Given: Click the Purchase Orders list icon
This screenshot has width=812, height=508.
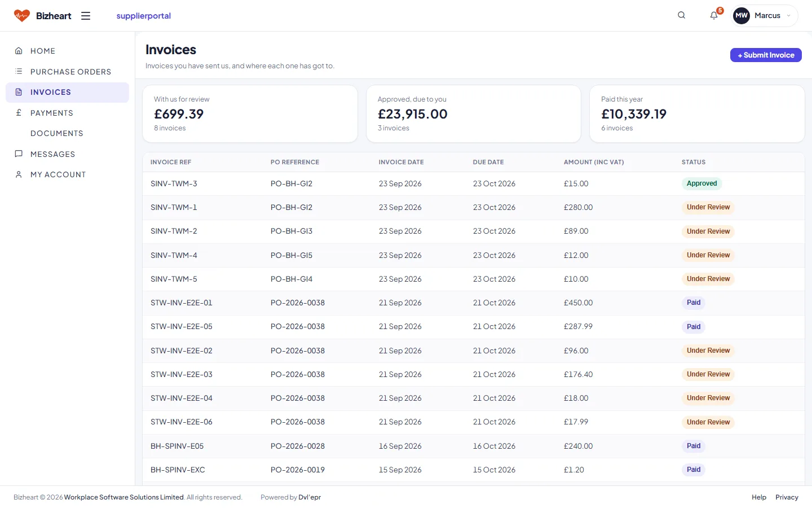Looking at the screenshot, I should click(x=19, y=72).
